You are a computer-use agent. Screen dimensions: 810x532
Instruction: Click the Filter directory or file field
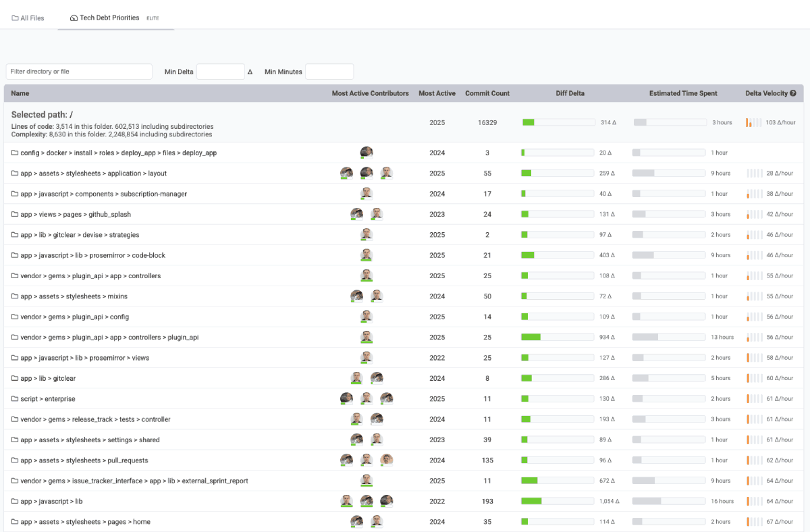point(79,72)
